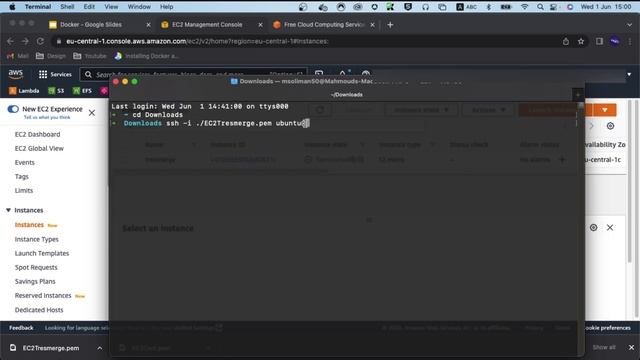640x360 pixels.
Task: Open the Window menu
Action: pos(139,7)
